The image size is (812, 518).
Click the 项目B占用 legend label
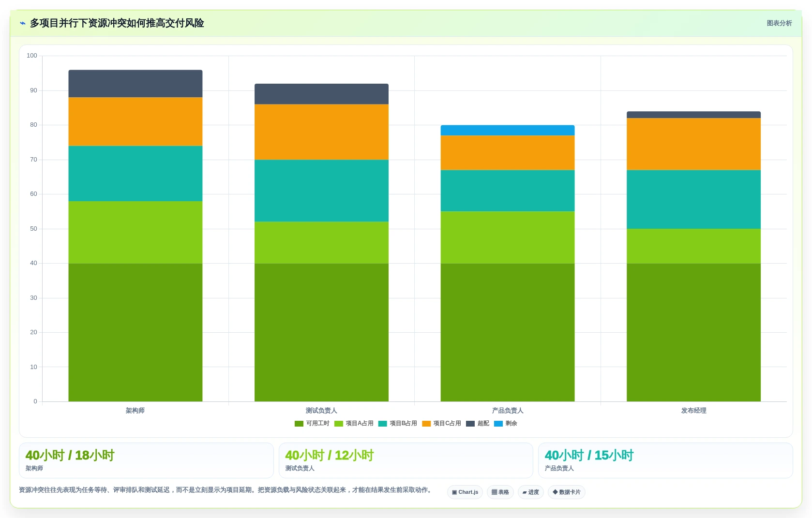(404, 424)
